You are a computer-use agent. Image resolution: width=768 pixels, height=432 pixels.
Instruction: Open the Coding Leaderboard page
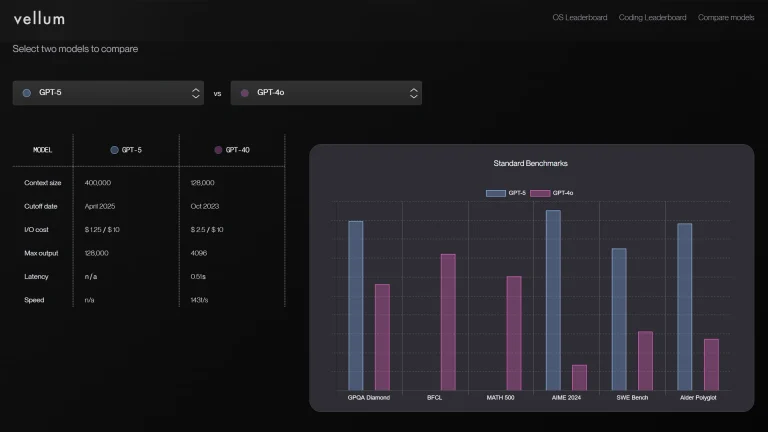point(653,18)
